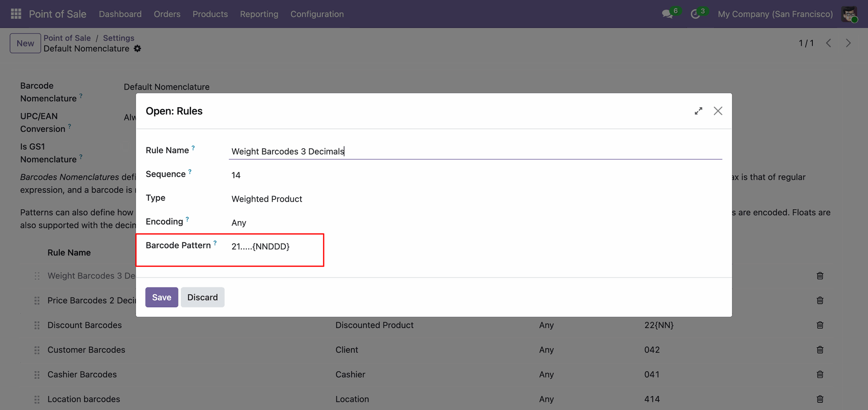Open the Configuration menu
Image resolution: width=868 pixels, height=410 pixels.
[317, 14]
